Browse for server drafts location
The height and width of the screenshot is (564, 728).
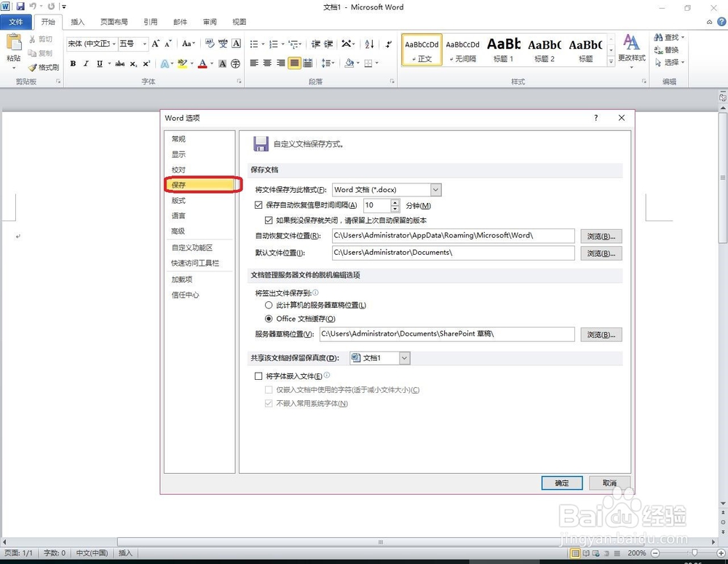pos(601,335)
